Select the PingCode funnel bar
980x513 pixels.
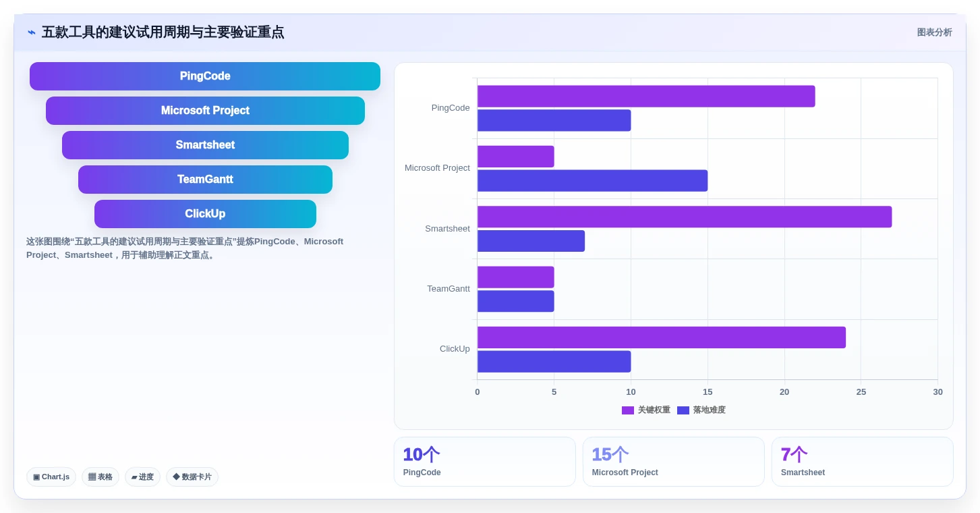[205, 76]
